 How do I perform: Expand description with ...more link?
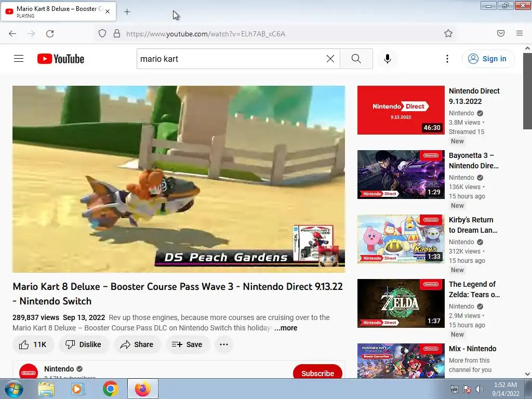[x=286, y=328]
